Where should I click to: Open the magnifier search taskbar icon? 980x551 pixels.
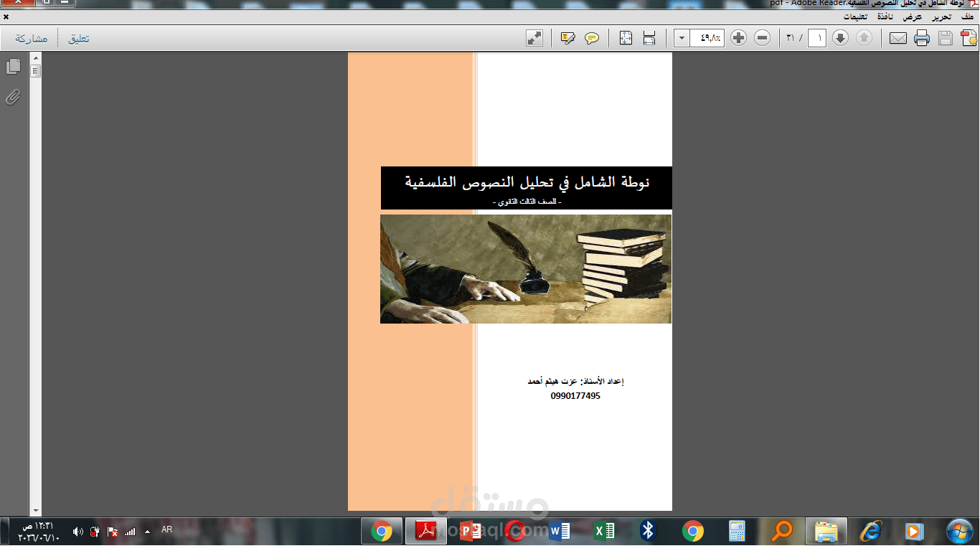[782, 531]
